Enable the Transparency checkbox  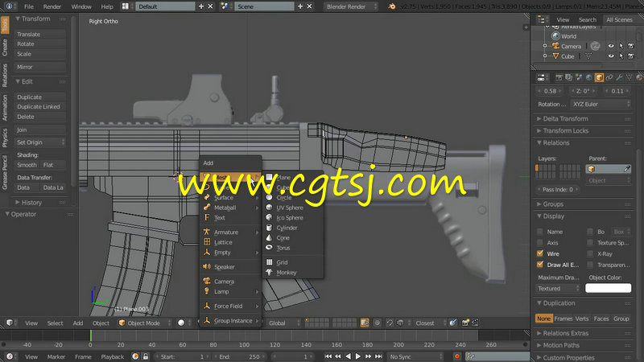(590, 265)
